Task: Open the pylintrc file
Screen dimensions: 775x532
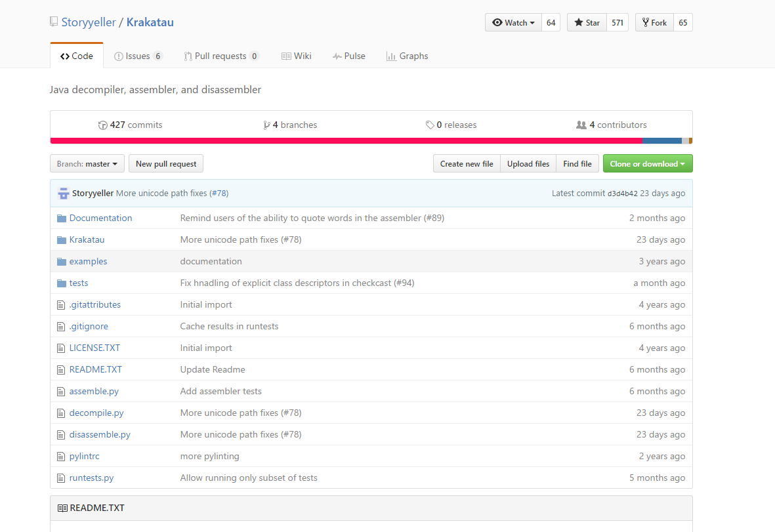Action: coord(84,456)
